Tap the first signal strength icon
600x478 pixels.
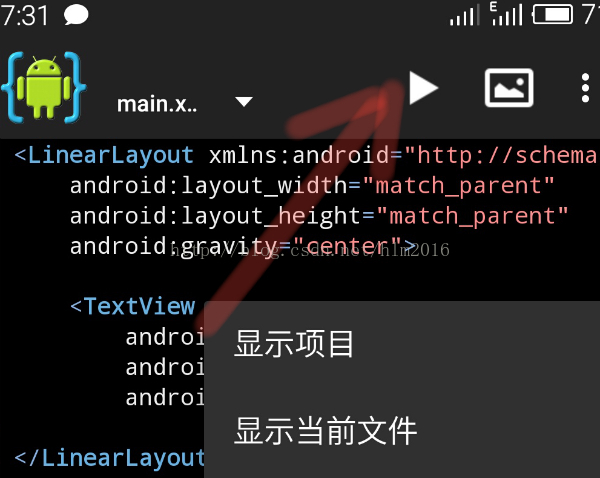point(465,15)
